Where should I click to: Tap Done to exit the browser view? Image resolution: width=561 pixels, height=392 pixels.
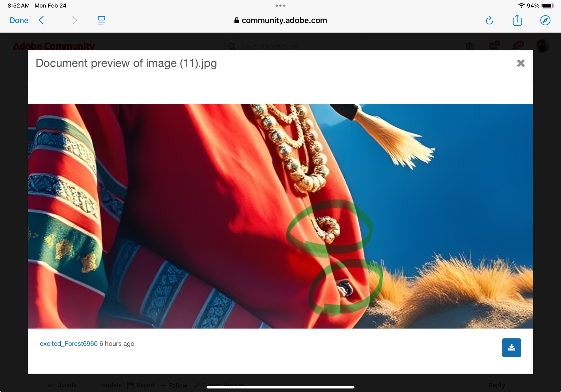19,20
